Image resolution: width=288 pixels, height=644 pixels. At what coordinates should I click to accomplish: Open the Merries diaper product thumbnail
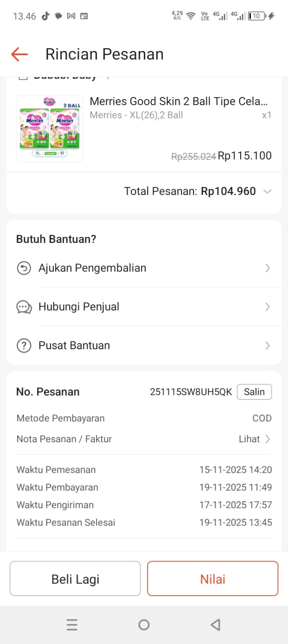[x=50, y=128]
